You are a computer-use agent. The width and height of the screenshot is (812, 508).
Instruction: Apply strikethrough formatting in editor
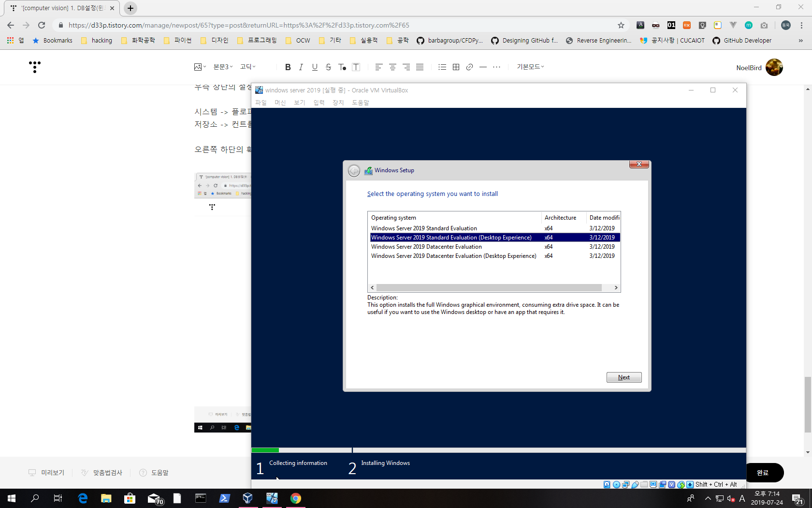click(x=328, y=67)
